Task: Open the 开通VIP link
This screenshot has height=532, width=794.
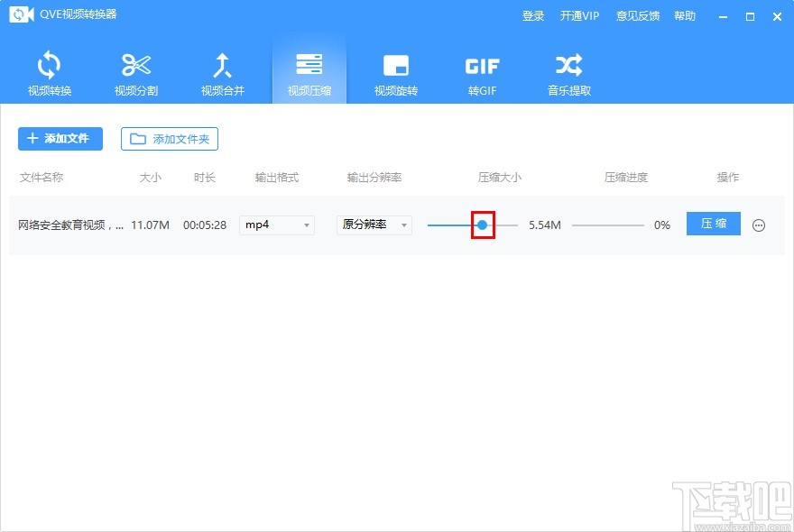Action: 579,16
